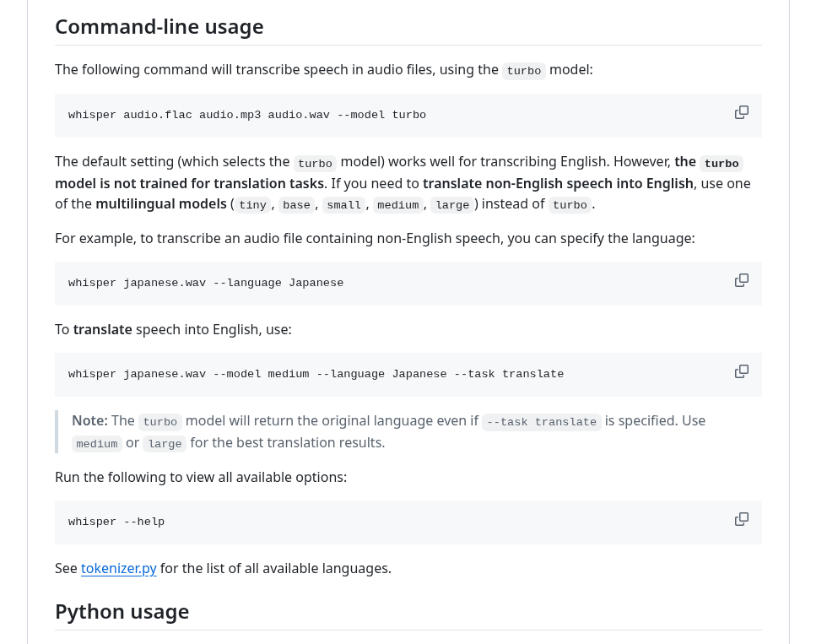This screenshot has height=644, width=827.
Task: Click the base inline code label
Action: [296, 204]
